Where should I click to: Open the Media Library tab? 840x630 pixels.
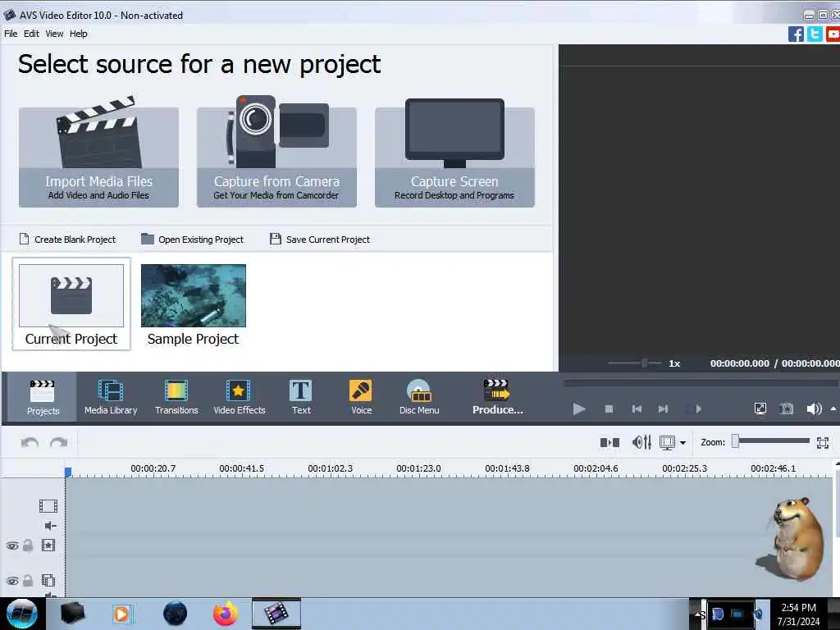click(x=111, y=398)
